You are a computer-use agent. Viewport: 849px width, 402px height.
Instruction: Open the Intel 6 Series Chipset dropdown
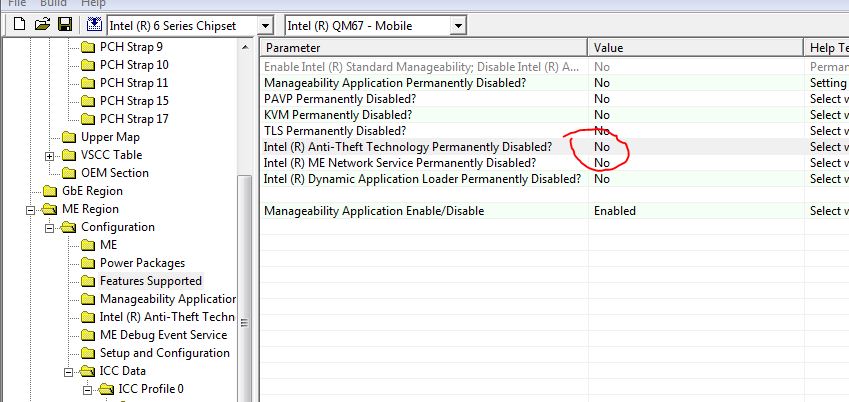265,25
